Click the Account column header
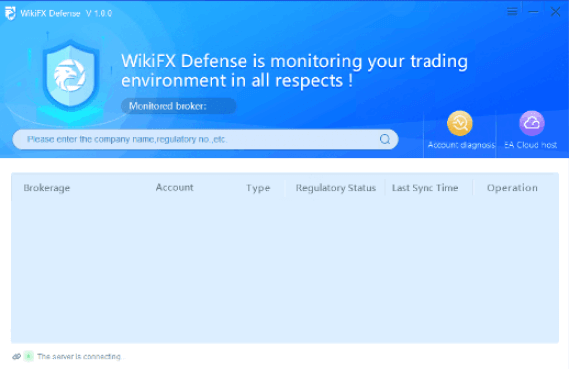The width and height of the screenshot is (569, 369). [x=175, y=187]
